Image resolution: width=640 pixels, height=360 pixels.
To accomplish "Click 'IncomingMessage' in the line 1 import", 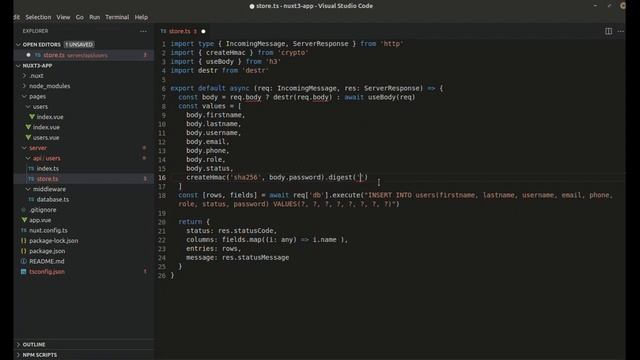I will click(255, 44).
